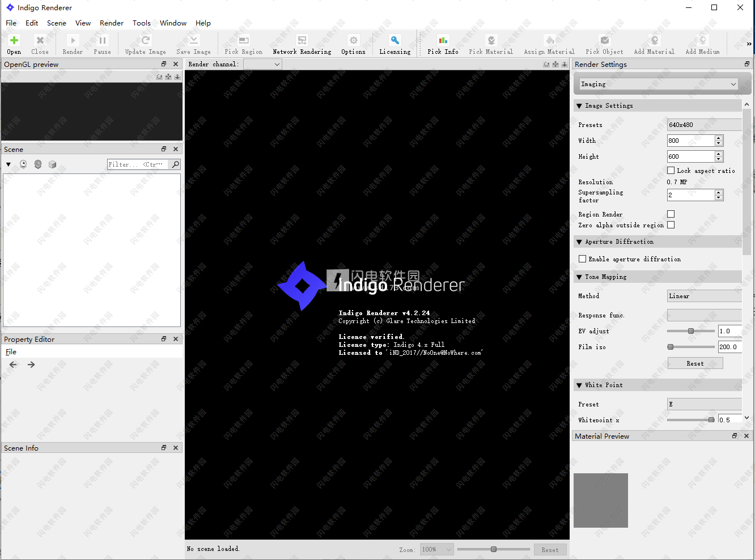Screen dimensions: 755x560
Task: Float the Render Settings panel
Action: point(747,64)
